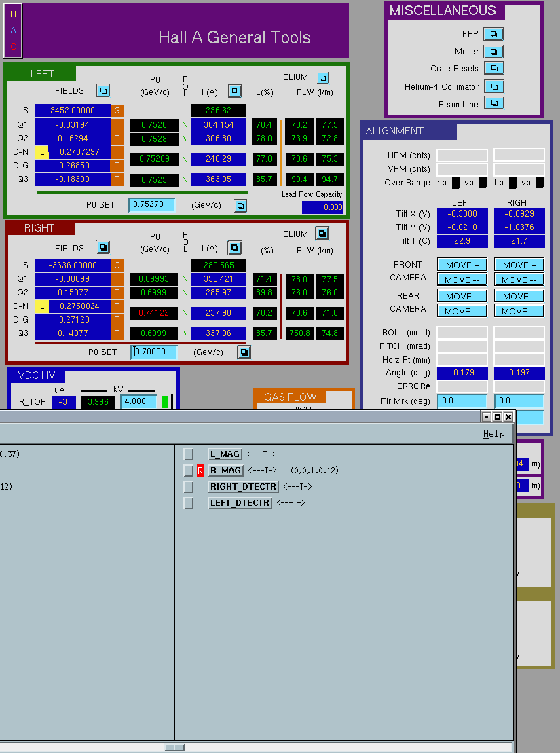The height and width of the screenshot is (753, 560).
Task: Open RIGHT I (A) current display icon
Action: [x=234, y=248]
